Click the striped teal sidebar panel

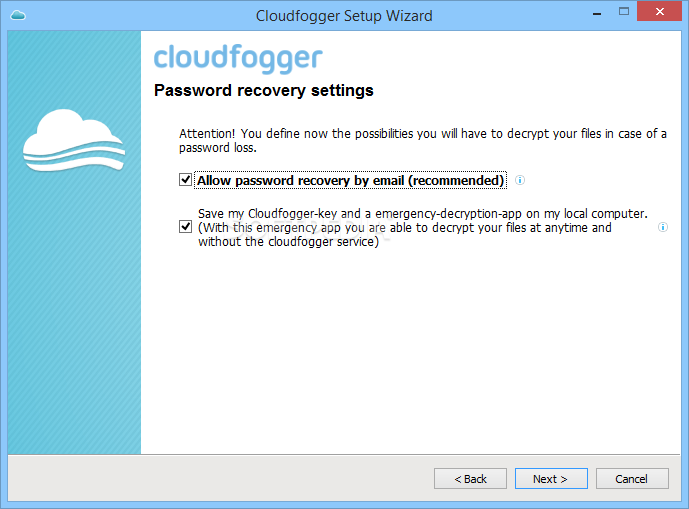tap(74, 308)
